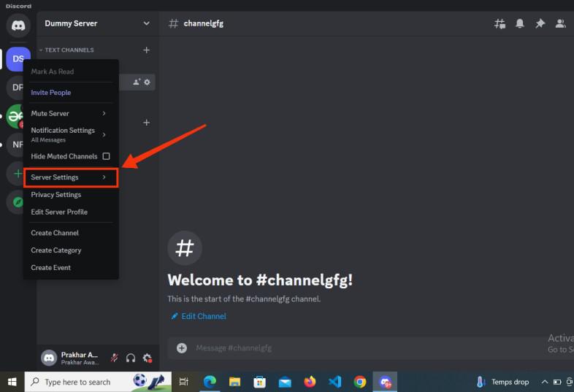The image size is (574, 392).
Task: Launch Microsoft Edge from taskbar
Action: pos(210,382)
